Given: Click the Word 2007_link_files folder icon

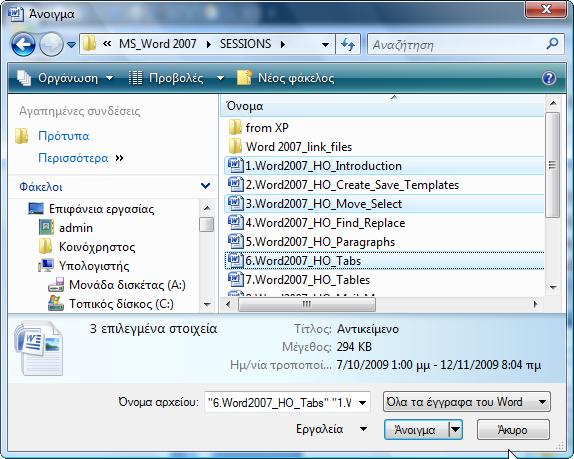Looking at the screenshot, I should point(235,146).
